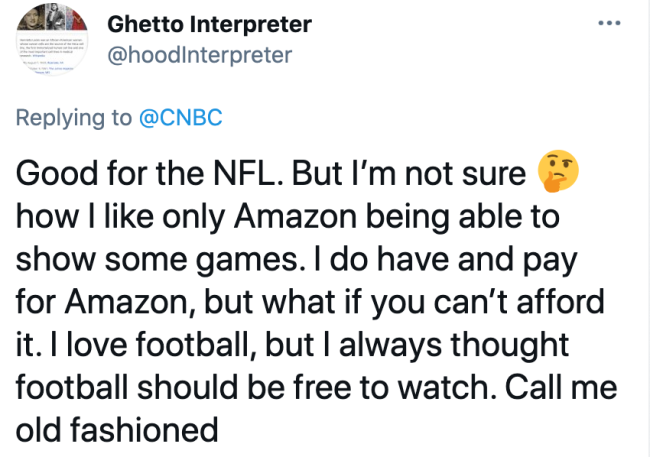650x457 pixels.
Task: Click the display name Ghetto Interpreter
Action: pos(209,23)
